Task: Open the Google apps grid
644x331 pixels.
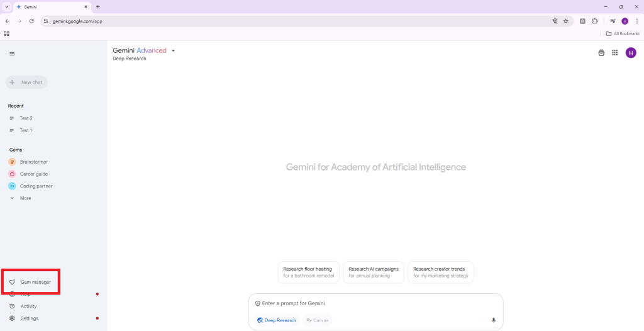Action: pos(615,53)
